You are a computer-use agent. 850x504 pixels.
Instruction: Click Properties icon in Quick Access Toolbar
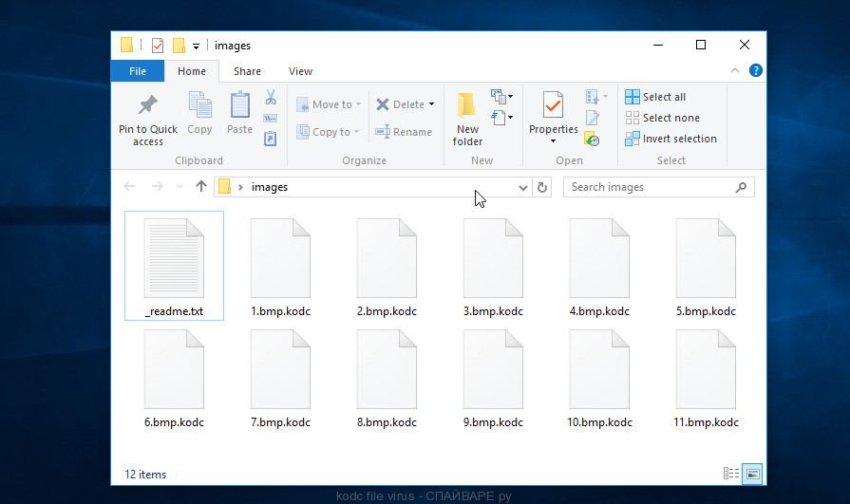(x=158, y=46)
